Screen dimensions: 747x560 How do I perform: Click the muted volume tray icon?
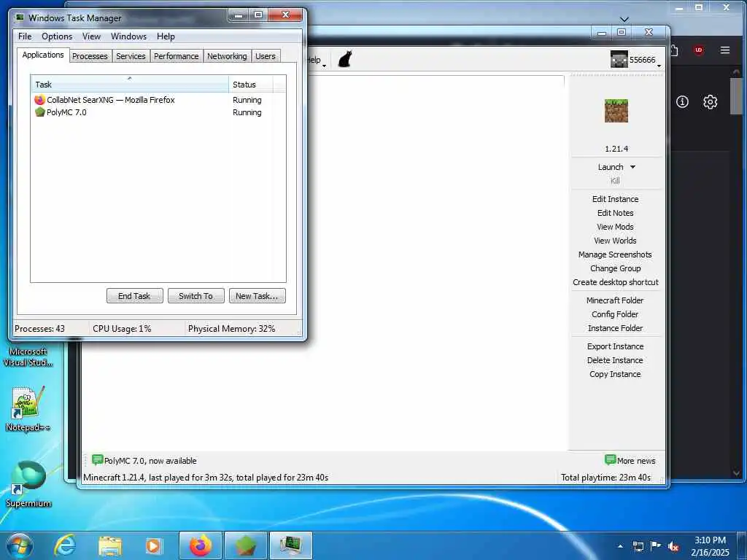[673, 547]
